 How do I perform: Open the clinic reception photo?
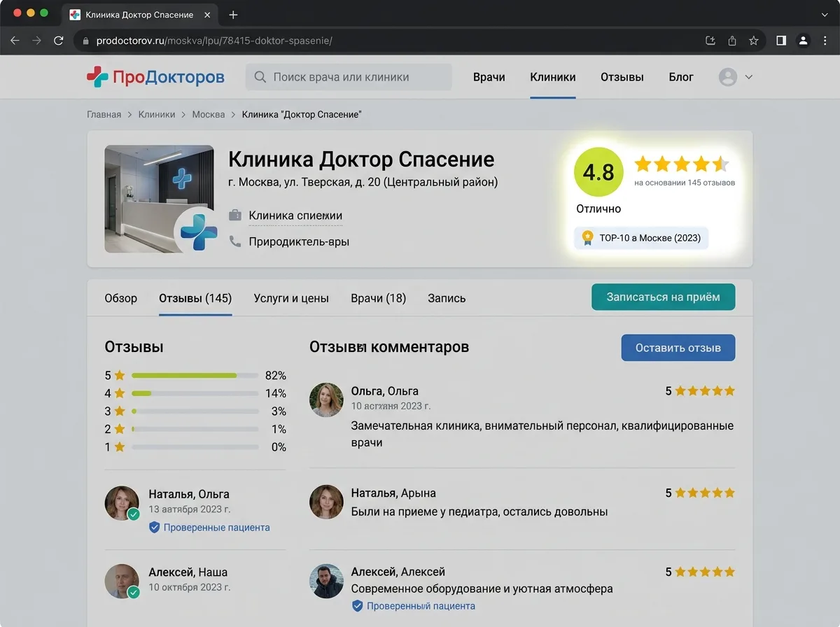(x=159, y=199)
